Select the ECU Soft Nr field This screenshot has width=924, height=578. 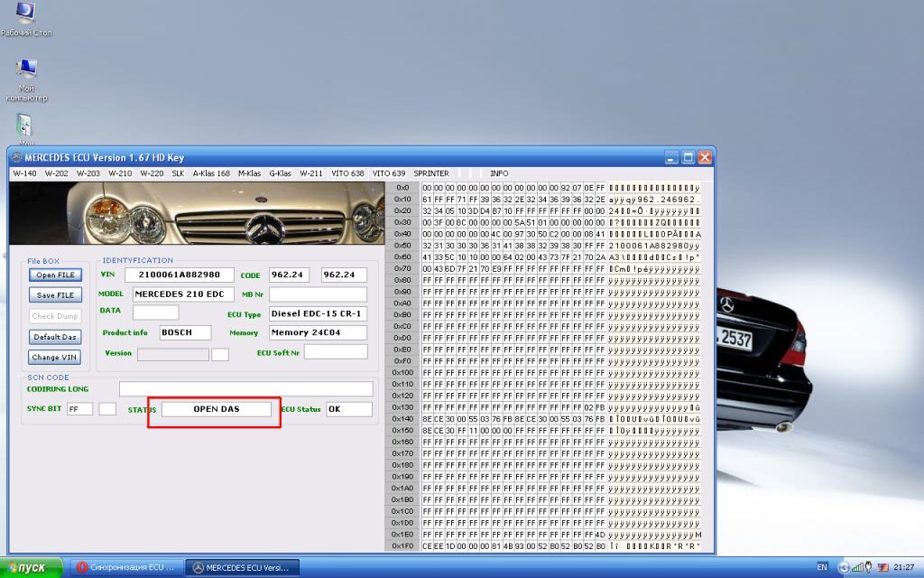coord(336,352)
